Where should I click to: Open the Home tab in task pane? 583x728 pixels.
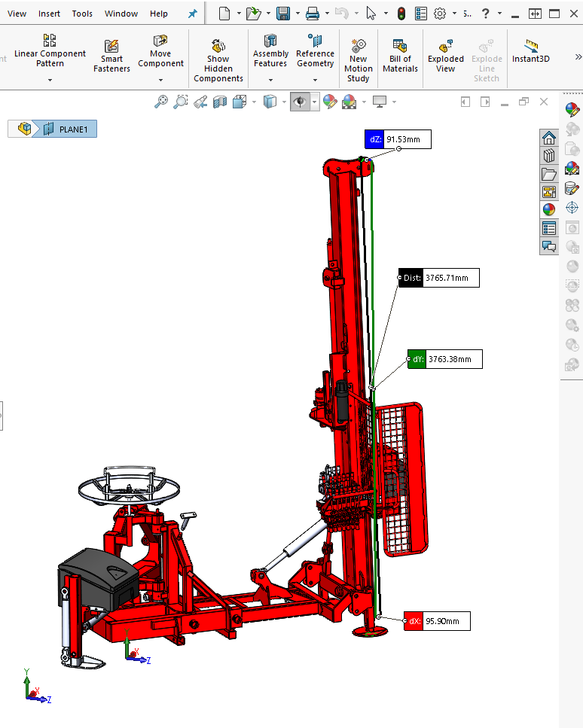point(548,138)
